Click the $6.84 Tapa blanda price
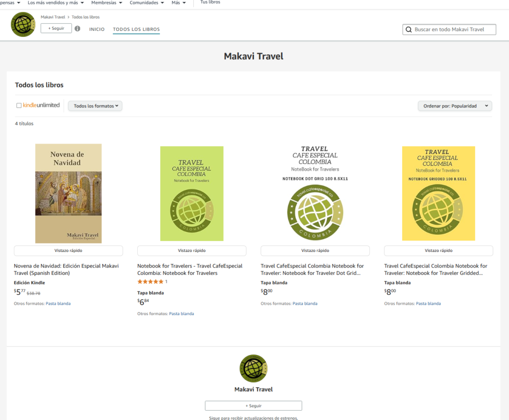Viewport: 509px width, 420px height. [x=143, y=302]
